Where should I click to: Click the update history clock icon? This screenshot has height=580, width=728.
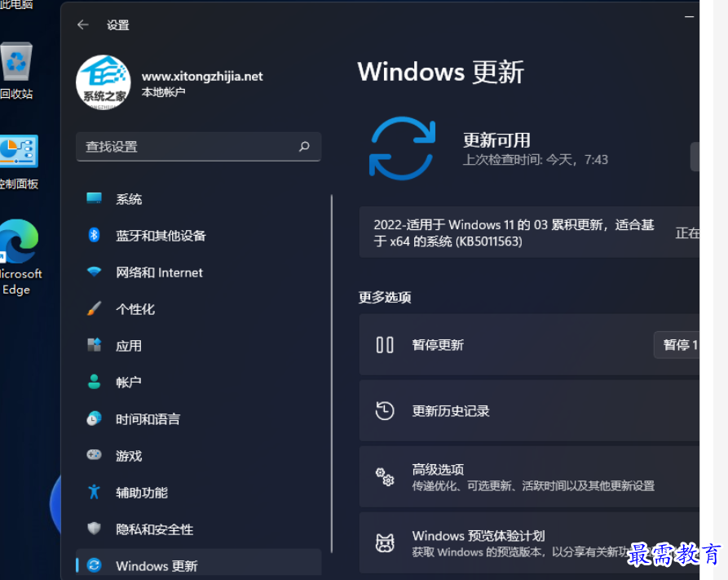pyautogui.click(x=385, y=411)
